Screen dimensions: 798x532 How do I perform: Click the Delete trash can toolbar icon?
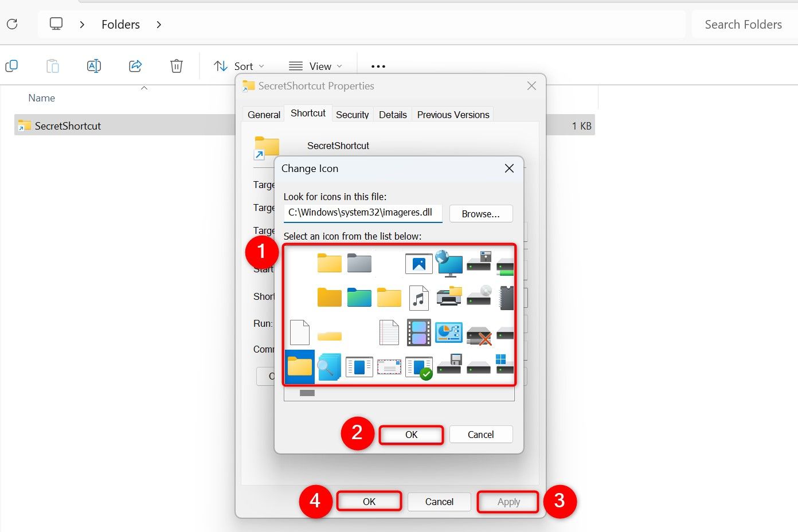click(x=177, y=66)
